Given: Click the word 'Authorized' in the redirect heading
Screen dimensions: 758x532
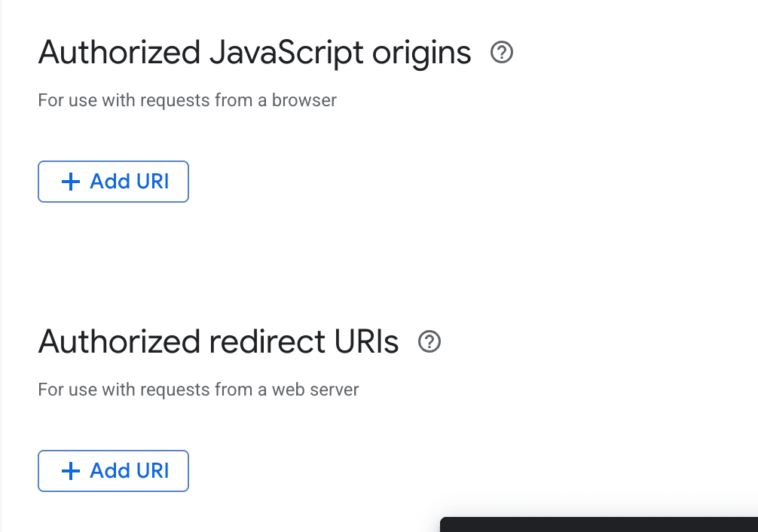Looking at the screenshot, I should [x=119, y=341].
